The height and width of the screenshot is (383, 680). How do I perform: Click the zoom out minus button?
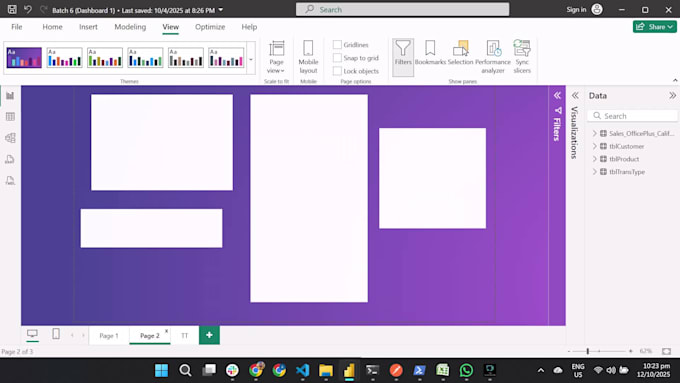click(569, 351)
